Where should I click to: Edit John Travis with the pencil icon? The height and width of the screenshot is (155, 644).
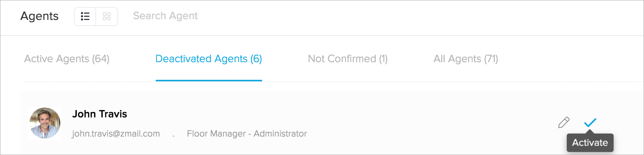(564, 122)
